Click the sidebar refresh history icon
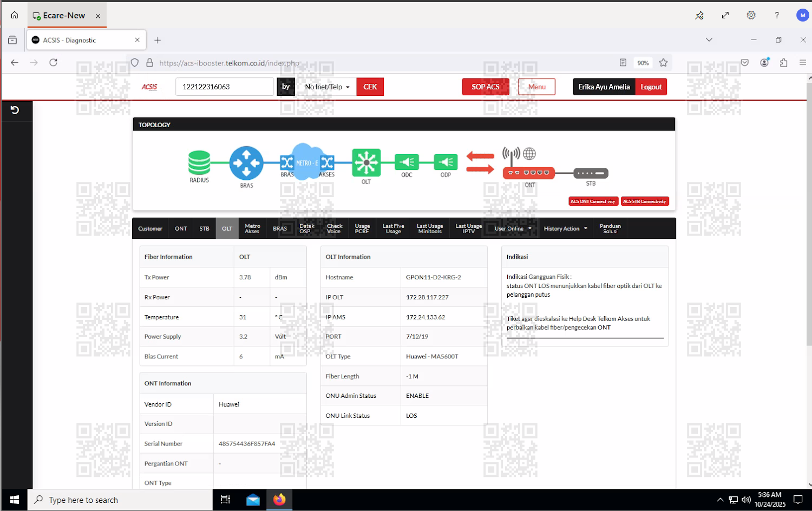Image resolution: width=812 pixels, height=511 pixels. (x=15, y=110)
